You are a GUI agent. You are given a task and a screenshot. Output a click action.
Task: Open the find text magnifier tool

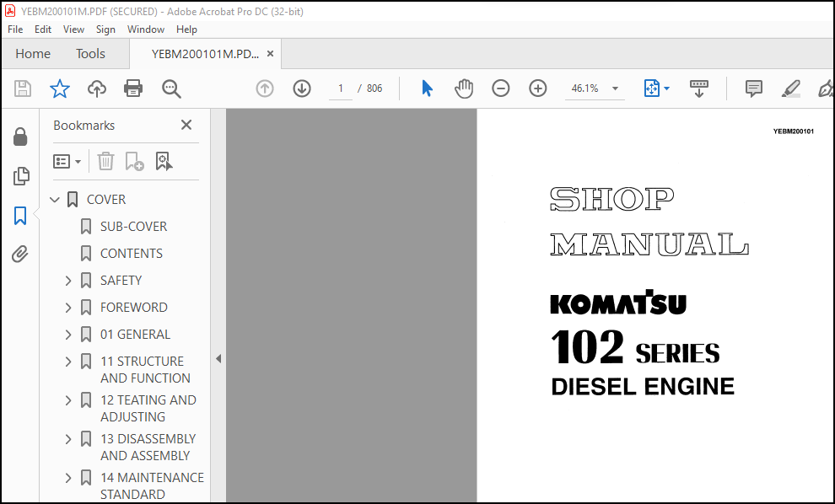[x=171, y=88]
